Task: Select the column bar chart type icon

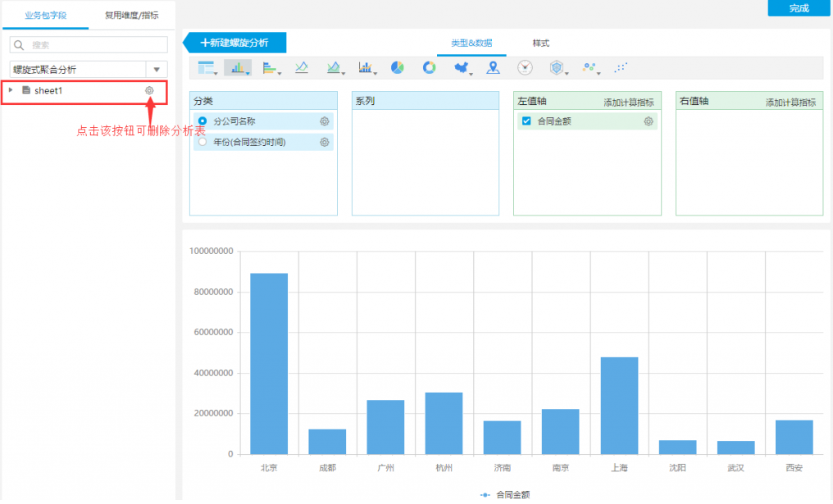Action: 238,67
